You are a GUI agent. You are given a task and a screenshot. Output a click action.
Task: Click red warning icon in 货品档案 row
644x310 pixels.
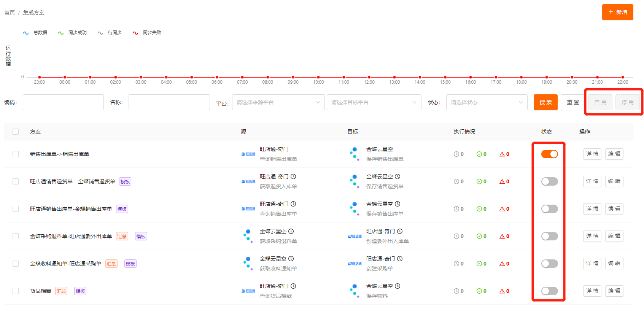(x=502, y=291)
